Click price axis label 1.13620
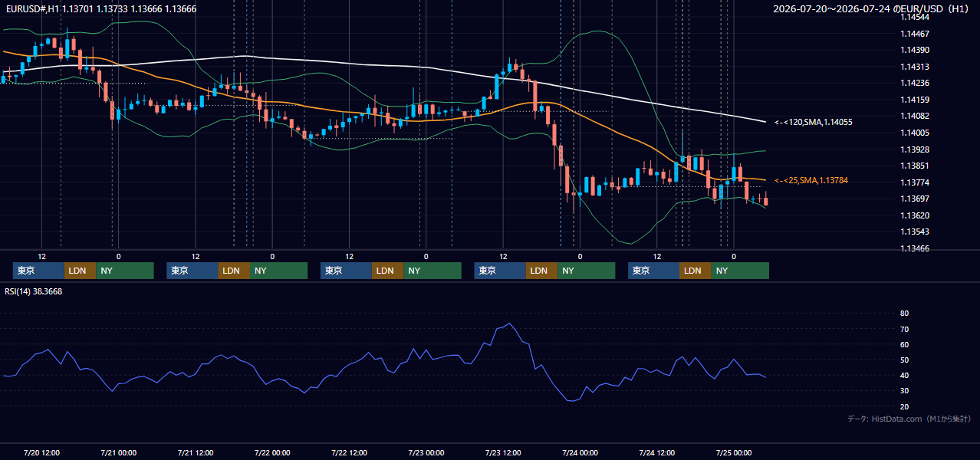This screenshot has height=460, width=980. pos(915,215)
